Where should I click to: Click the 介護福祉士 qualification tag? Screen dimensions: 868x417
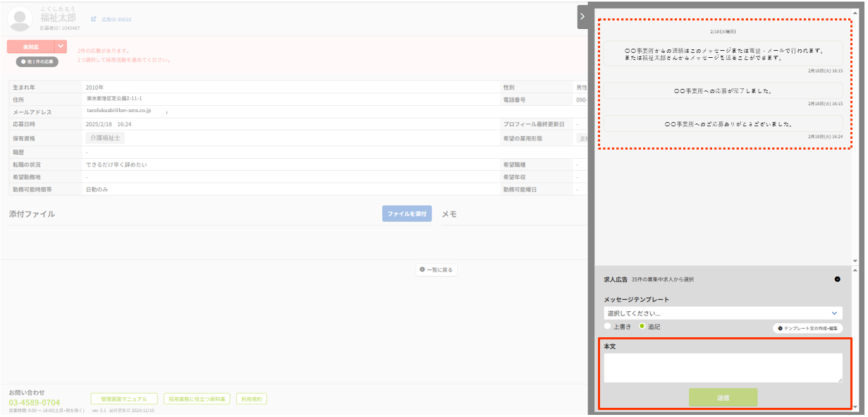point(105,138)
